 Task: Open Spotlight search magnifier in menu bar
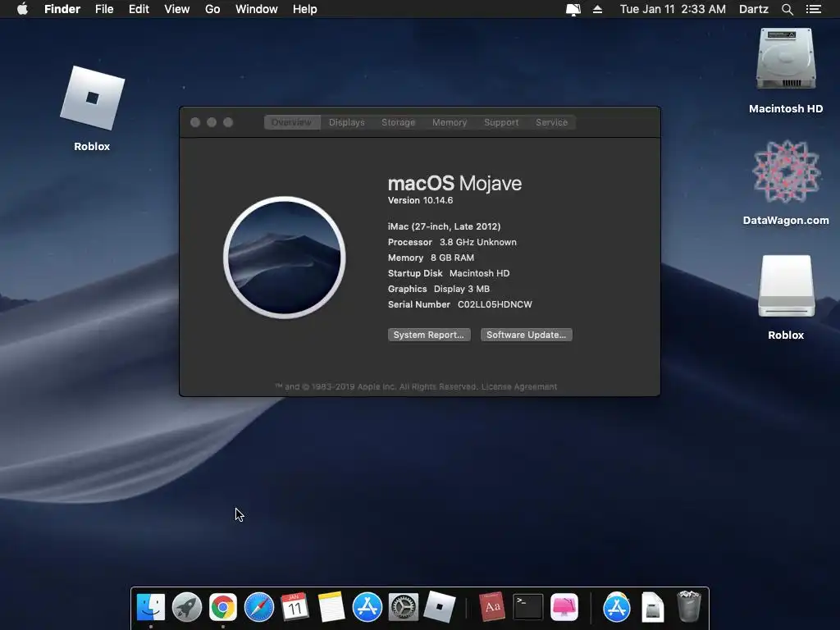(787, 9)
